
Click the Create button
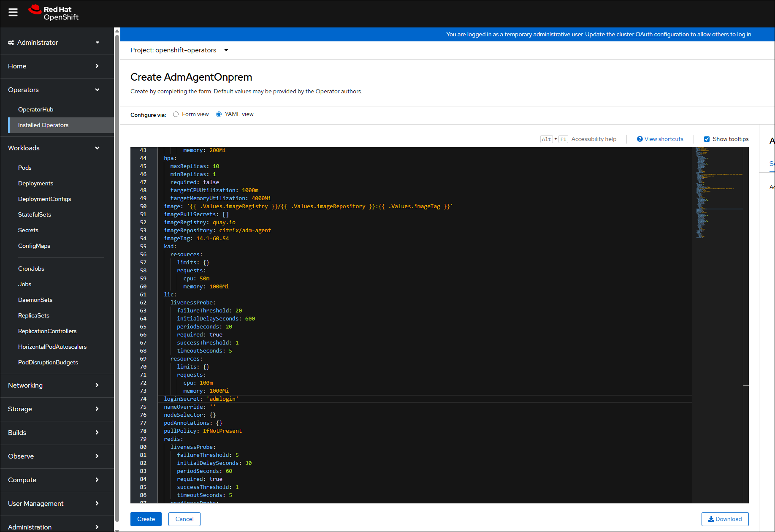pyautogui.click(x=146, y=519)
